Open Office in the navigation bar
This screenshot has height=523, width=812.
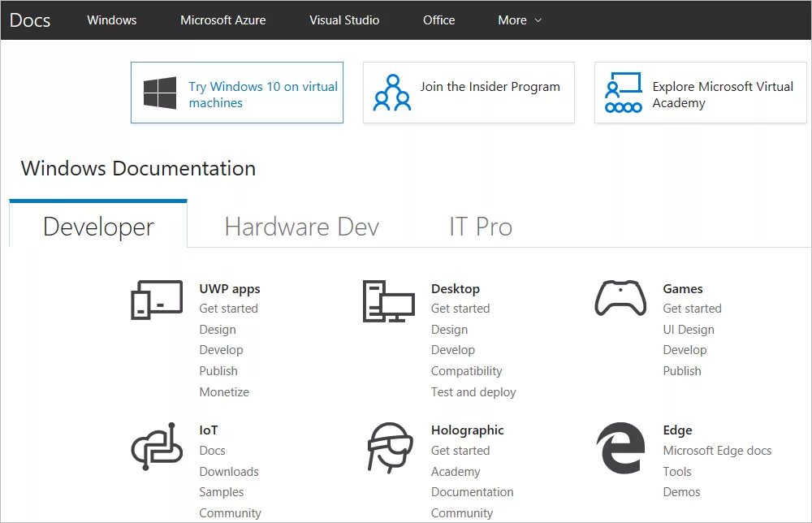click(x=438, y=20)
